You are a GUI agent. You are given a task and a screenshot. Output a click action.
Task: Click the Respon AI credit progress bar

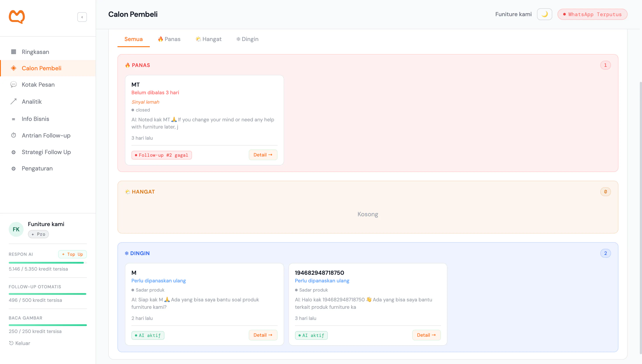coord(48,263)
